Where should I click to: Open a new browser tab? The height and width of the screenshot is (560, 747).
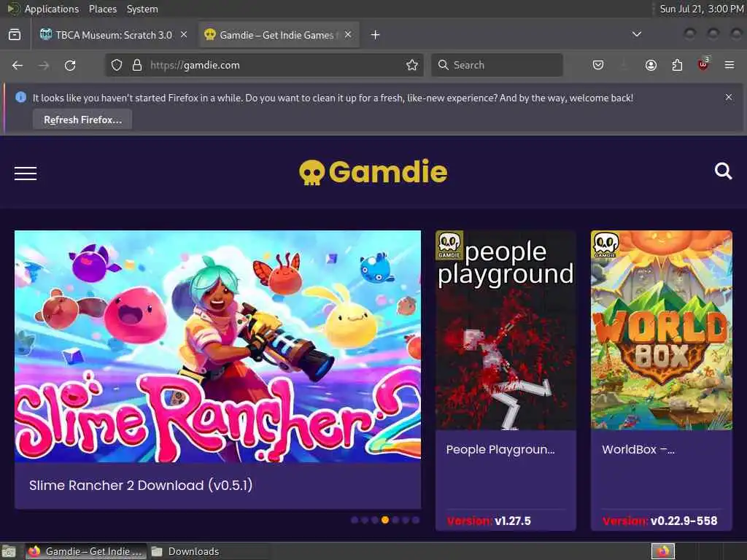[376, 35]
